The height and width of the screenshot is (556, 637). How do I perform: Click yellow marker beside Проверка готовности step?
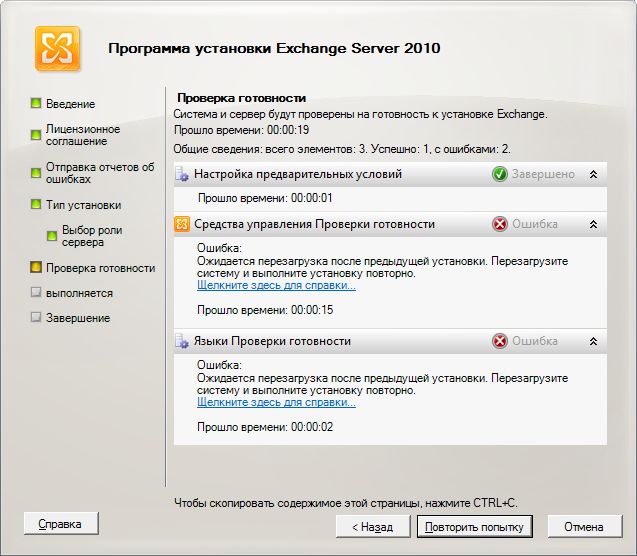36,267
